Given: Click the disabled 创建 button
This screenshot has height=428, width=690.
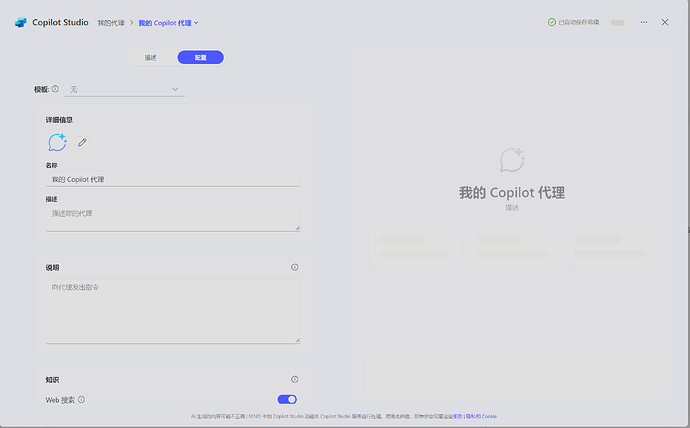Looking at the screenshot, I should 617,22.
